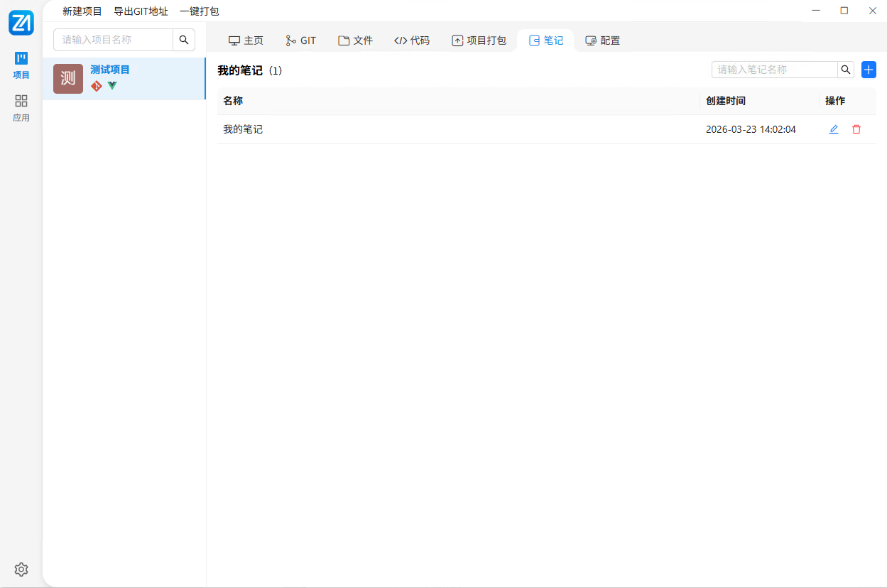Edit 我的笔记 with the pencil icon
Image resolution: width=887 pixels, height=588 pixels.
click(834, 129)
